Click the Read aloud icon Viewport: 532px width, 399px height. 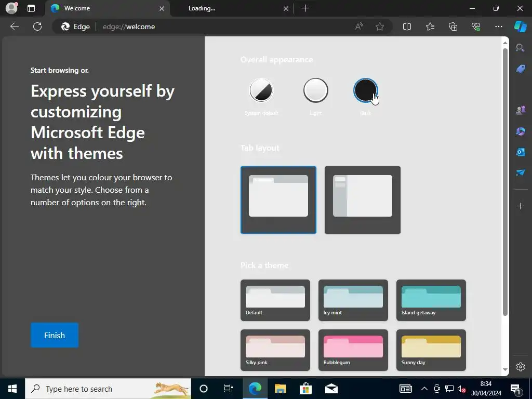pyautogui.click(x=359, y=26)
